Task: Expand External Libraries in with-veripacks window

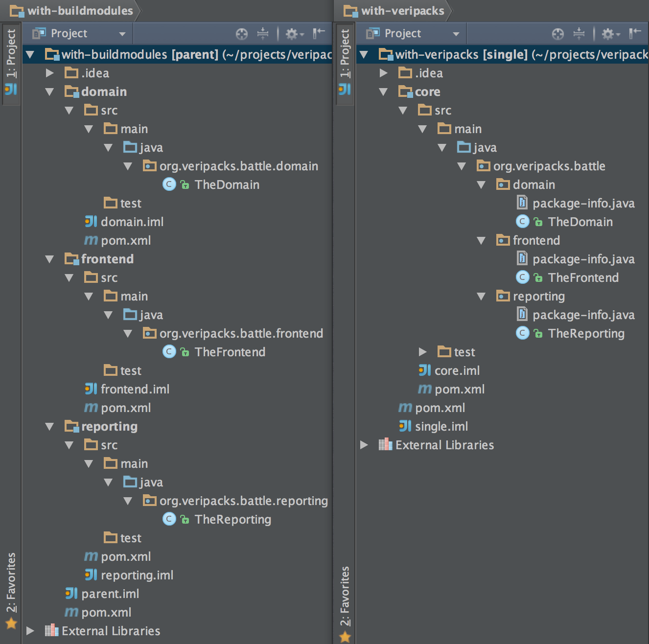Action: [x=364, y=445]
